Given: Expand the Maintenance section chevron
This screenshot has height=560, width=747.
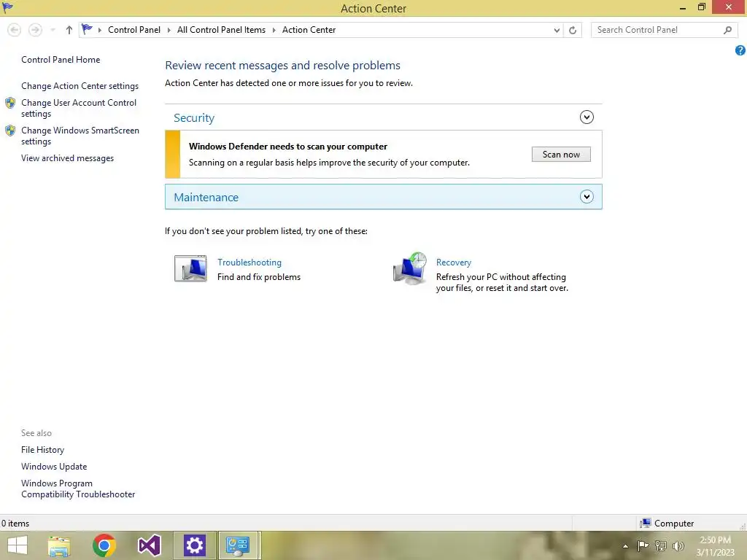Looking at the screenshot, I should click(587, 197).
